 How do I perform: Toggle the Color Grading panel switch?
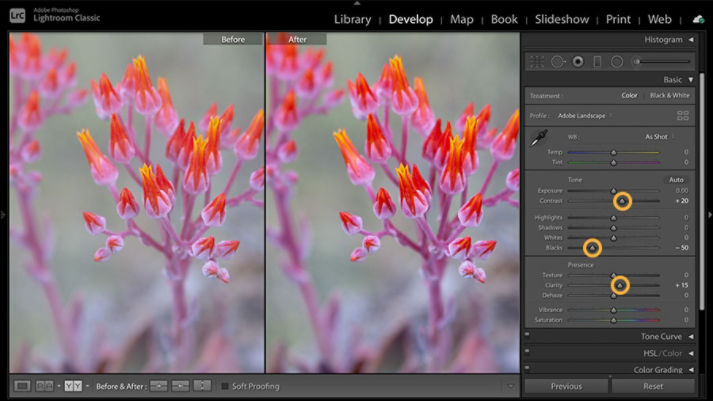[x=527, y=368]
